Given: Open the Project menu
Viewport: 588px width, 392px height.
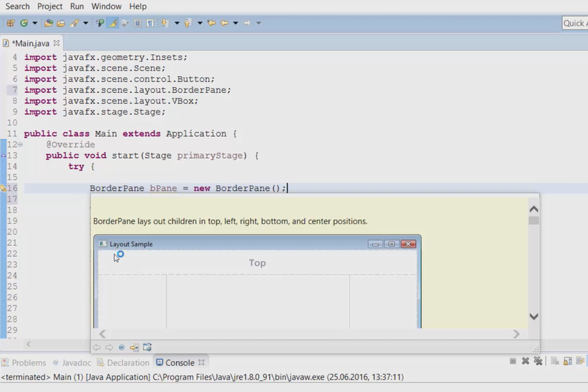Looking at the screenshot, I should tap(49, 6).
